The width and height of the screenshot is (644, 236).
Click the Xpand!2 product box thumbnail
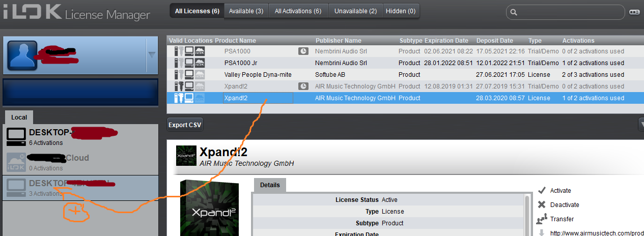(210, 208)
